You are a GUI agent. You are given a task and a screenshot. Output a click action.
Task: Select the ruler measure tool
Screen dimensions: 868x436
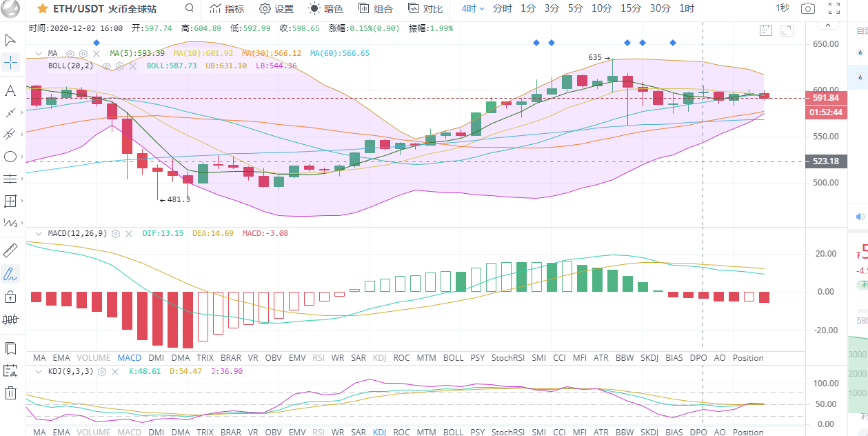pyautogui.click(x=10, y=250)
